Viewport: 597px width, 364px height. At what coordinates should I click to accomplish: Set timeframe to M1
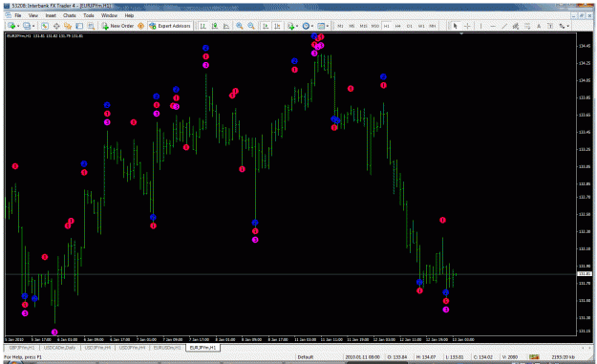[340, 26]
